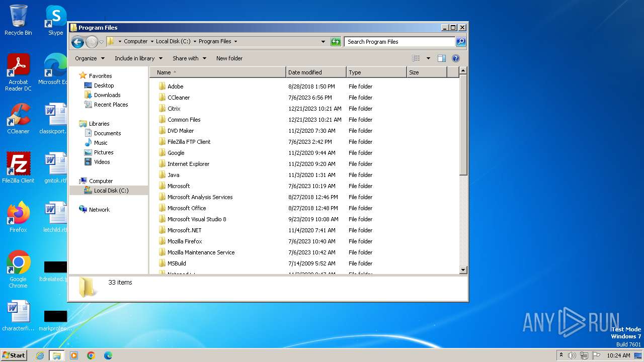Click the search magnifier icon
Viewport: 644px width, 362px height.
click(x=461, y=42)
